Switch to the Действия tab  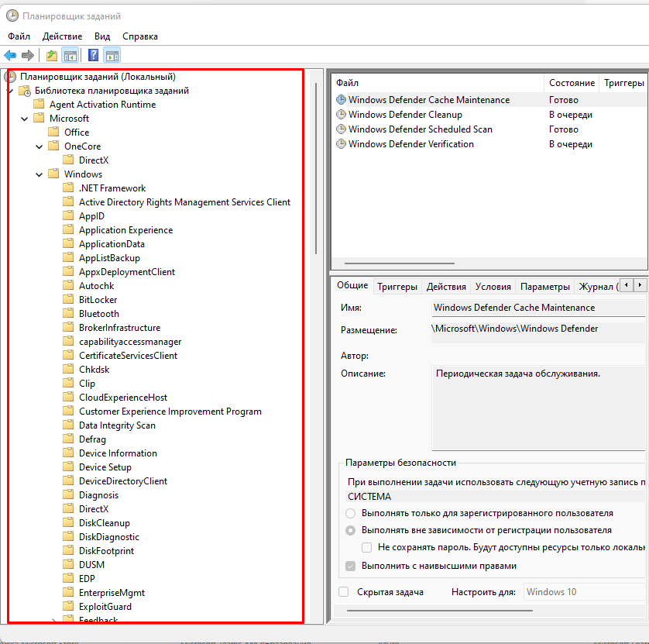point(446,287)
